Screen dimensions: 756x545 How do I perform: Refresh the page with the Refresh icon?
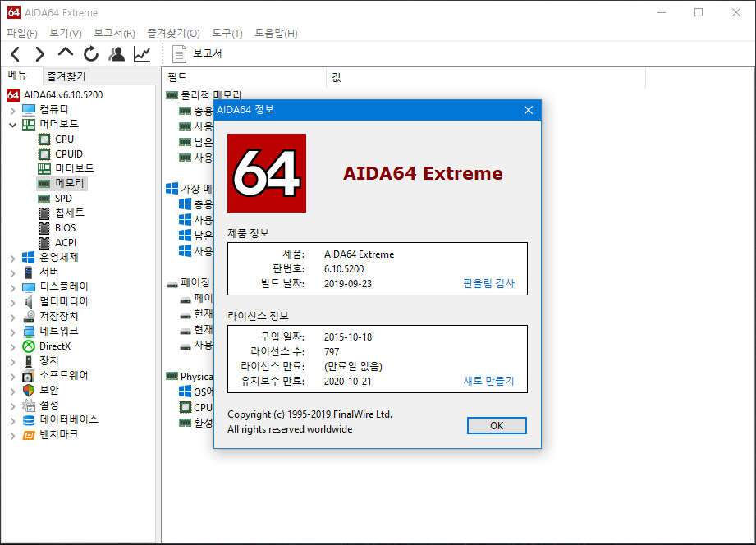pos(90,54)
